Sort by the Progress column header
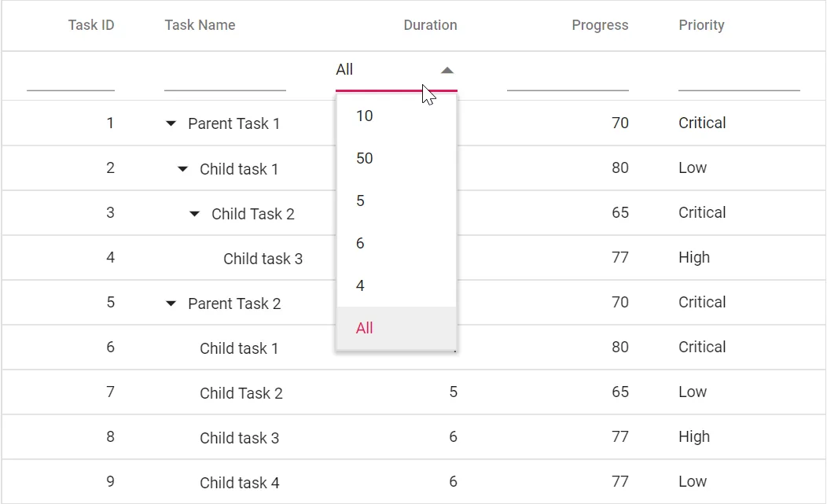The height and width of the screenshot is (504, 827). click(600, 24)
